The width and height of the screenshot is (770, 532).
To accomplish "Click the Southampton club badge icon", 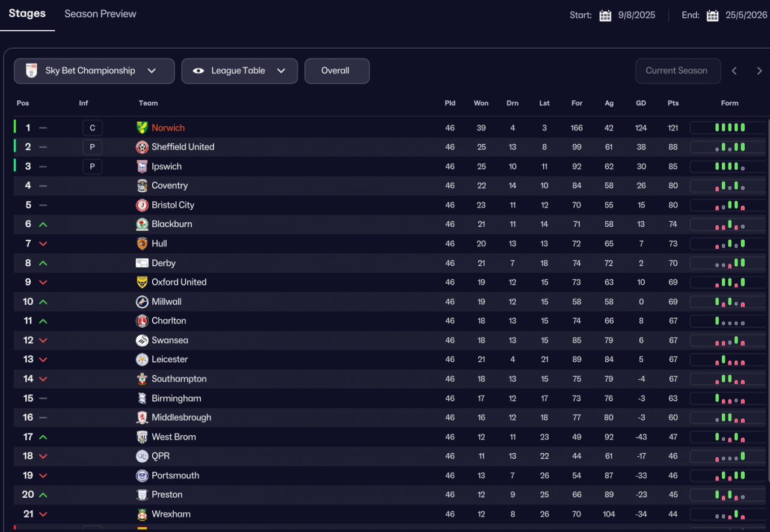I will click(142, 379).
